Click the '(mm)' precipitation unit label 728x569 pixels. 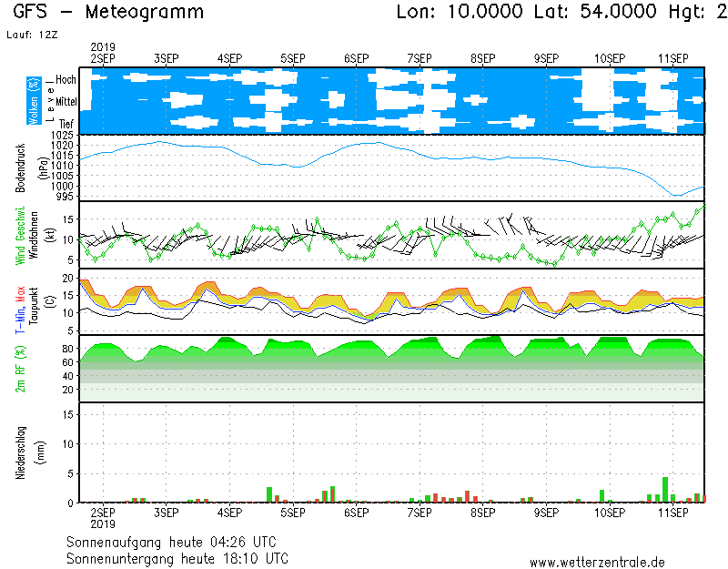click(41, 453)
